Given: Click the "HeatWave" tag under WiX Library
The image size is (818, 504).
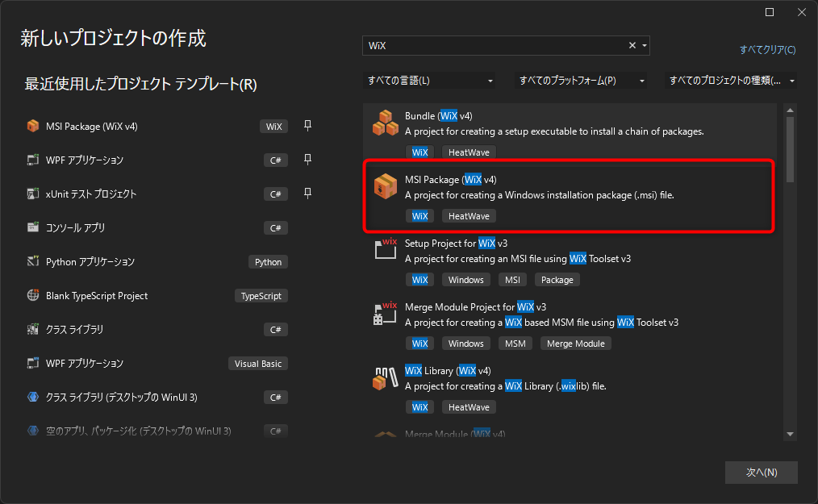Looking at the screenshot, I should (x=469, y=407).
